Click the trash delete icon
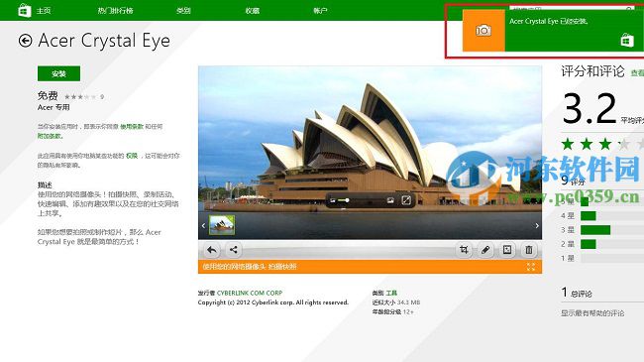 pyautogui.click(x=529, y=250)
